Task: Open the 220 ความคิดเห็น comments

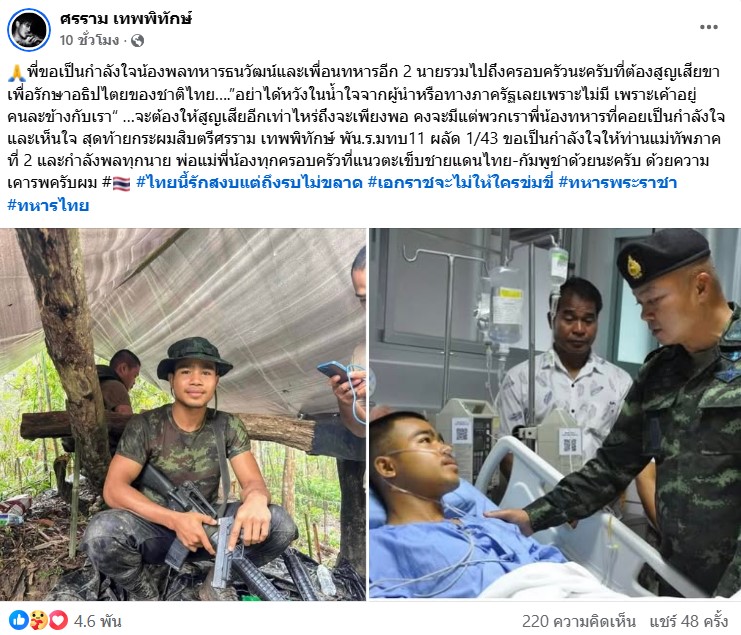Action: pos(578,621)
